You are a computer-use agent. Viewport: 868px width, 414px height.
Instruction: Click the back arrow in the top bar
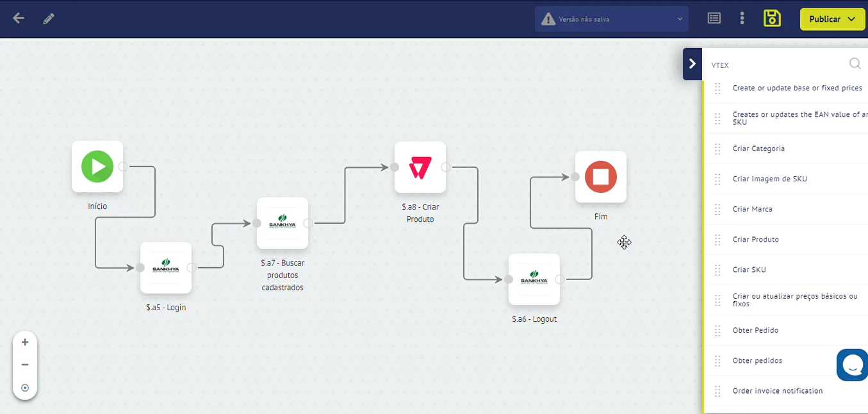[x=18, y=19]
